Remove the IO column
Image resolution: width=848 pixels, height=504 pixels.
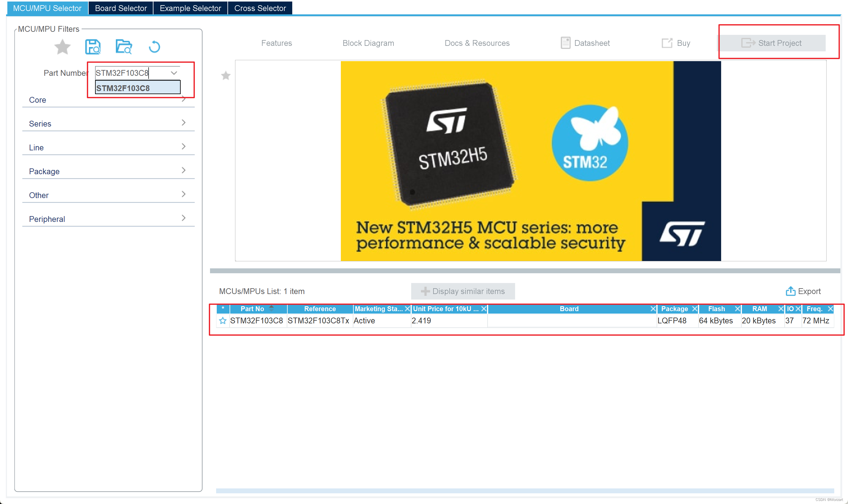pyautogui.click(x=798, y=309)
